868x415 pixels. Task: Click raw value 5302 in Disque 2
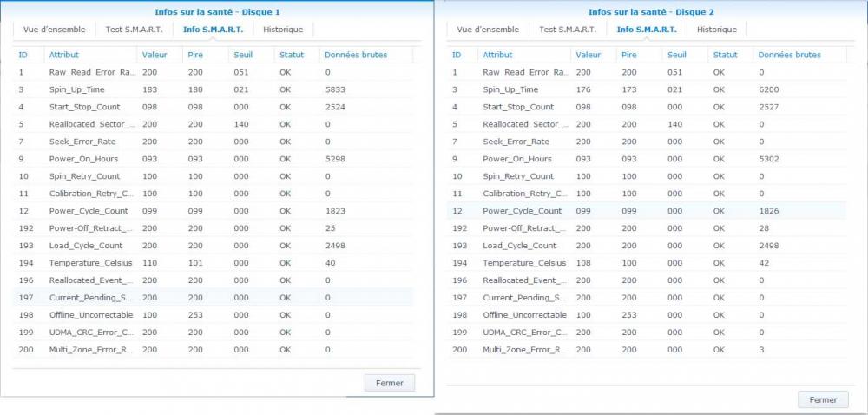(x=769, y=159)
